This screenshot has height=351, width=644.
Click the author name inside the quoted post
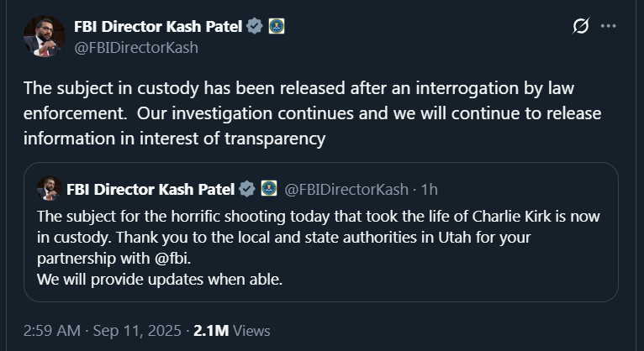click(x=151, y=187)
